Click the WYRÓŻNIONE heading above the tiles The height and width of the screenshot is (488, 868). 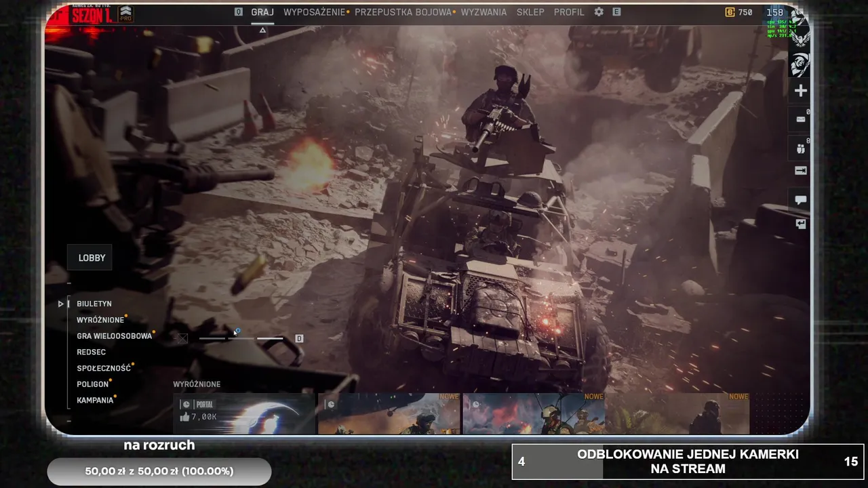197,384
